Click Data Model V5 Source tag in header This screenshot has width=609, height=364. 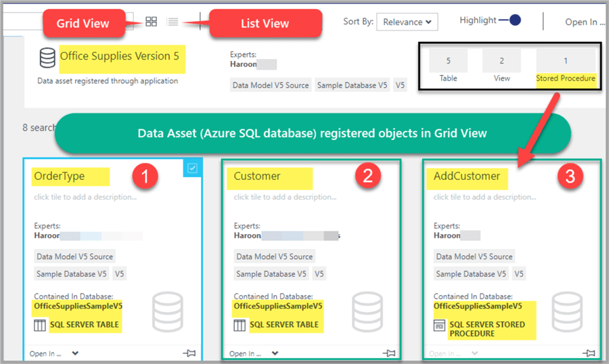271,85
